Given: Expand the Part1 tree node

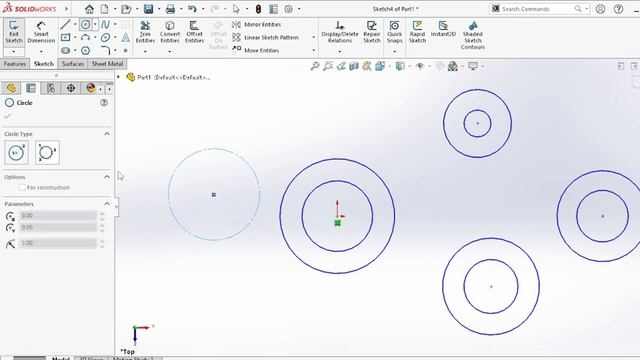Looking at the screenshot, I should pos(118,77).
